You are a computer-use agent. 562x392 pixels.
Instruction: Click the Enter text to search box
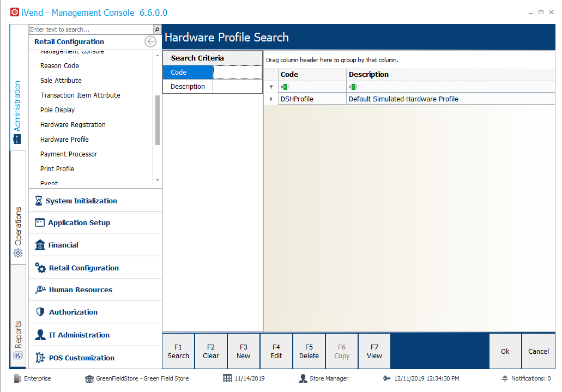pyautogui.click(x=92, y=29)
